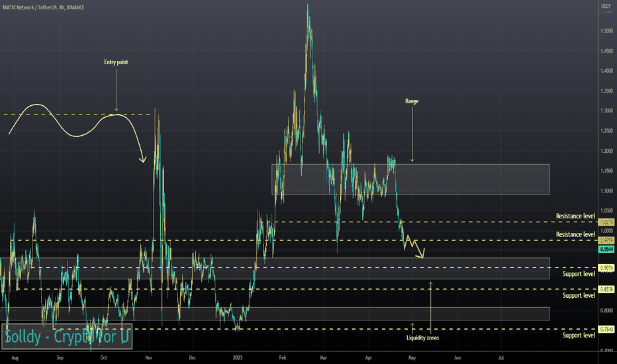
Task: Click the chart title 'MATIC Network / TetherUS, 4h, BINANCE'
Action: (43, 7)
